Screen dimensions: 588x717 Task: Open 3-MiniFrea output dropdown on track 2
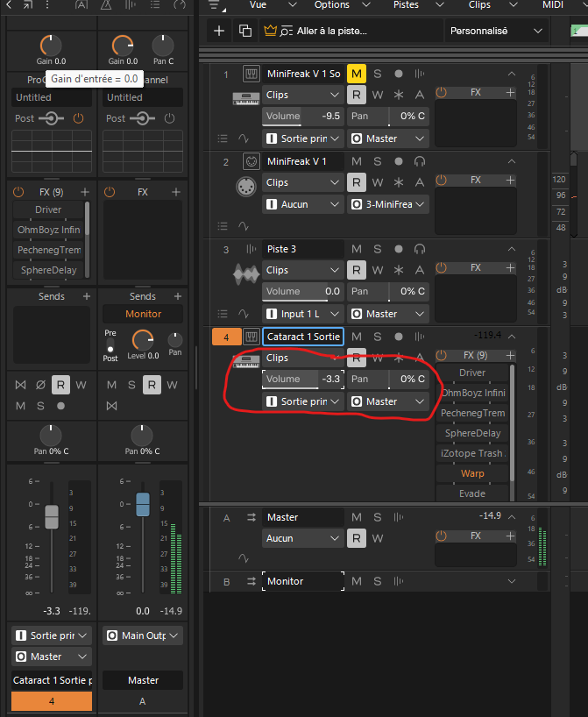click(x=388, y=204)
